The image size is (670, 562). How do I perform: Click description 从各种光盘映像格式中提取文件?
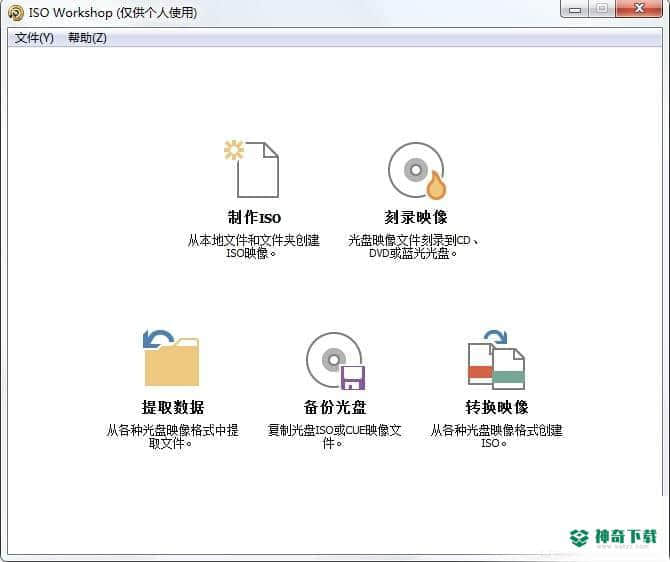coord(172,436)
